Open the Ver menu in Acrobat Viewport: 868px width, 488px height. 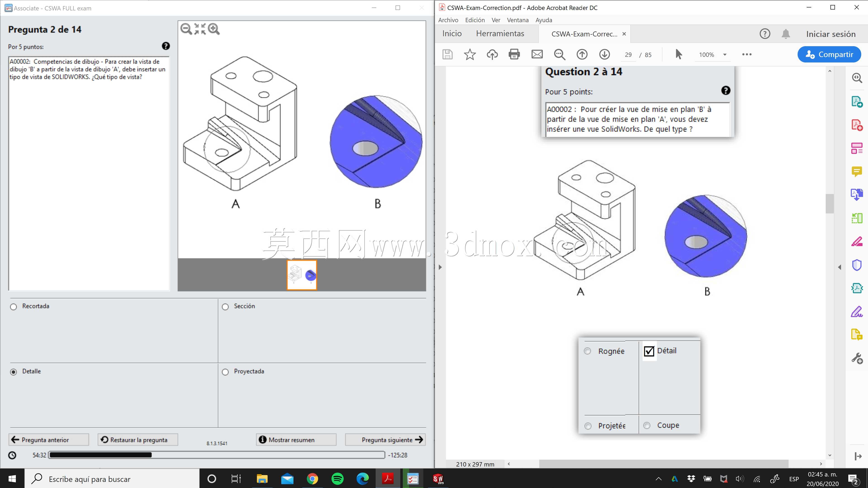[x=496, y=20]
